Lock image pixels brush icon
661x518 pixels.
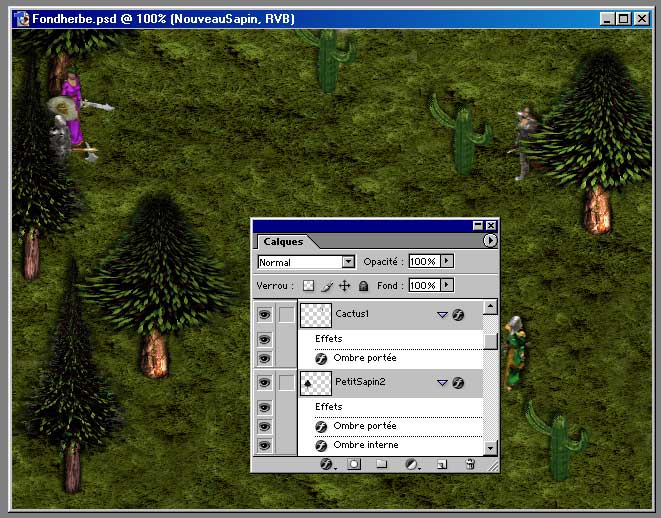click(x=327, y=286)
